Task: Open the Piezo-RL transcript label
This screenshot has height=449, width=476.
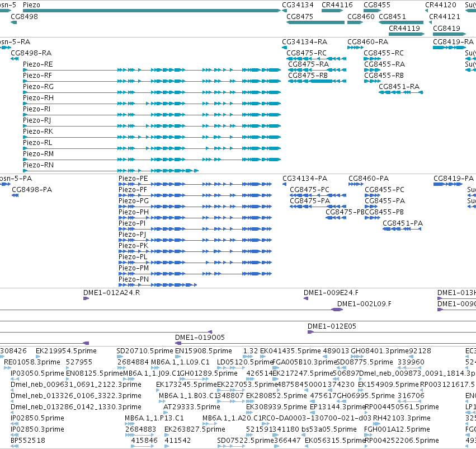Action: click(x=37, y=143)
